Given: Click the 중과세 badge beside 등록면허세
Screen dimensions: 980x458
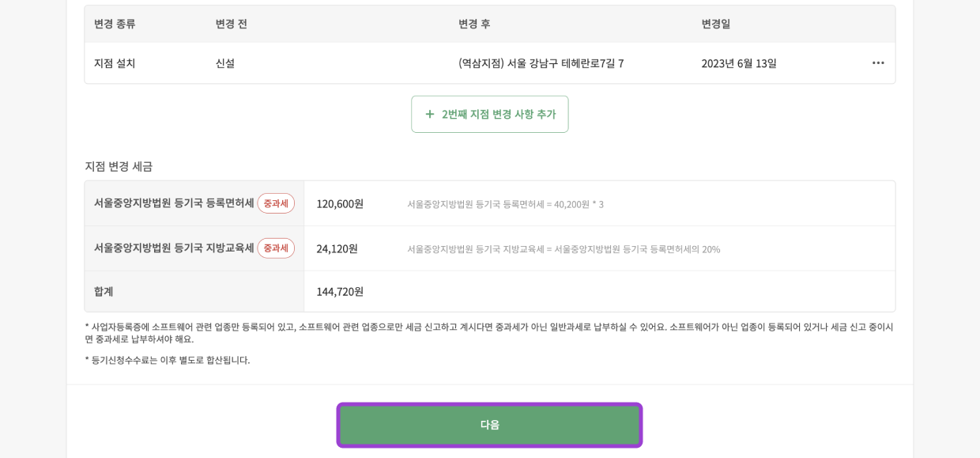Looking at the screenshot, I should 276,203.
